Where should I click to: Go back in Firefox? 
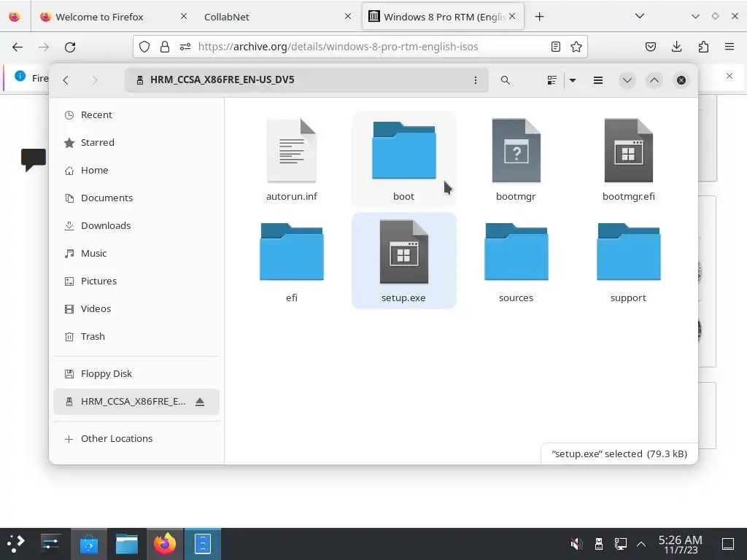(x=18, y=47)
